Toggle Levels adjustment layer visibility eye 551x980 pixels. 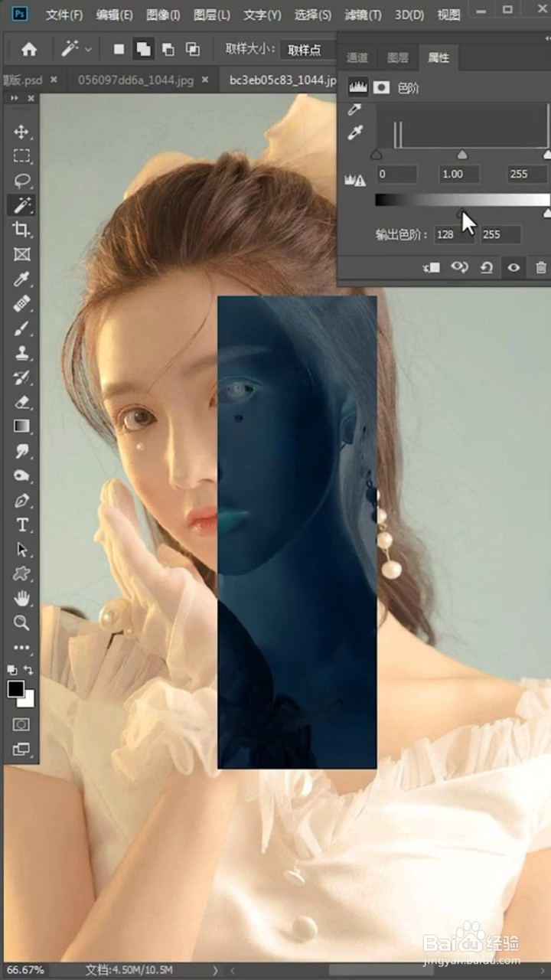coord(514,268)
